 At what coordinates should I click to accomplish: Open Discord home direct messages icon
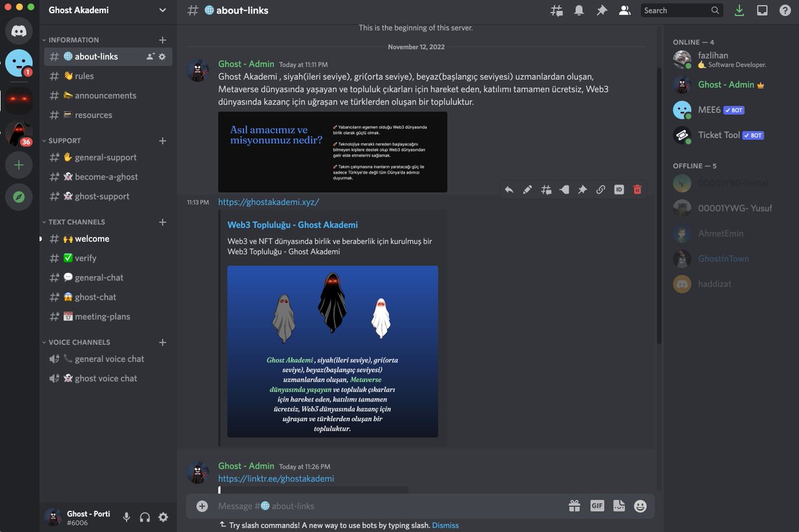point(19,30)
